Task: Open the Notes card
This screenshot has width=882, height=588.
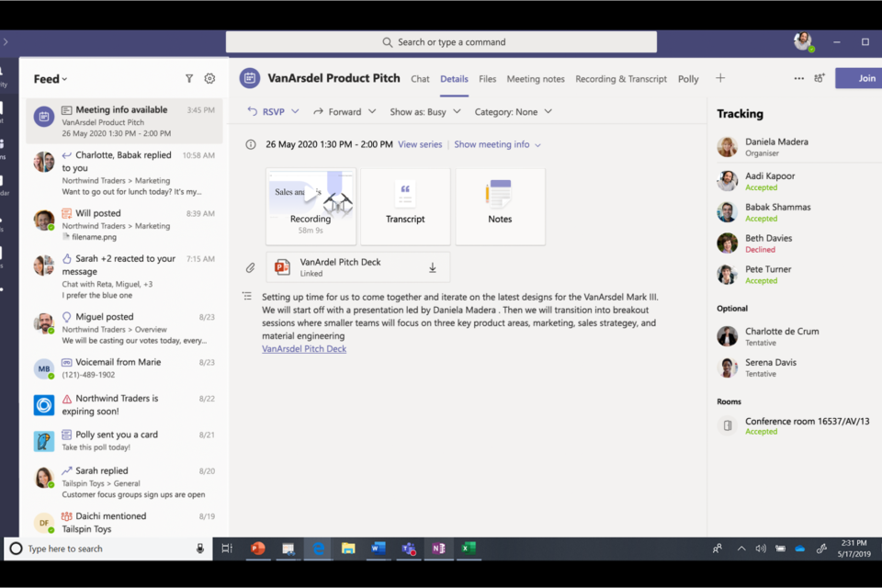Action: coord(500,207)
